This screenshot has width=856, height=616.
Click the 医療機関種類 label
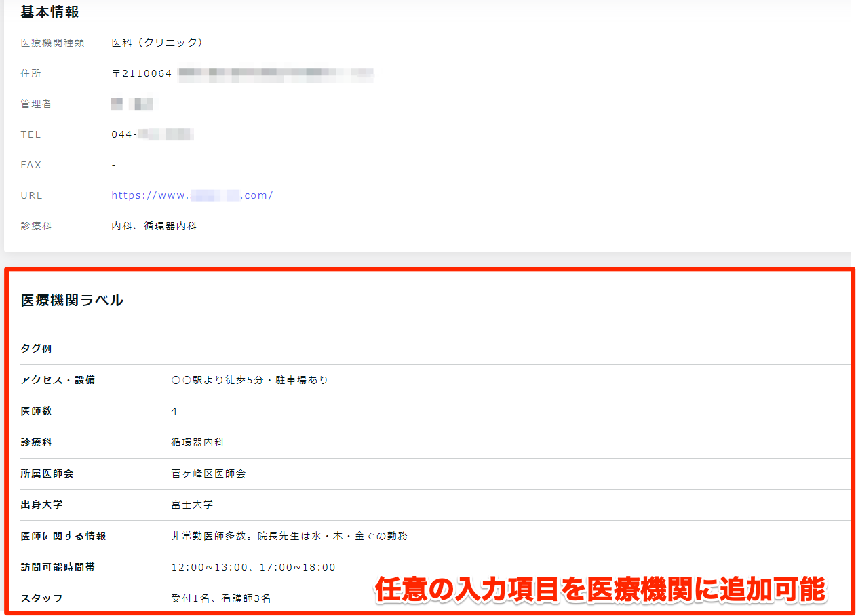pyautogui.click(x=52, y=43)
